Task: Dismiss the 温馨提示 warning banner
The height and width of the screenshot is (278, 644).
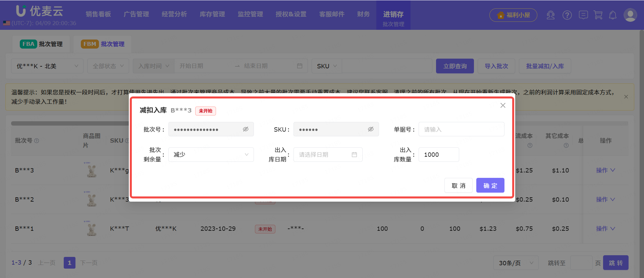Action: point(626,97)
